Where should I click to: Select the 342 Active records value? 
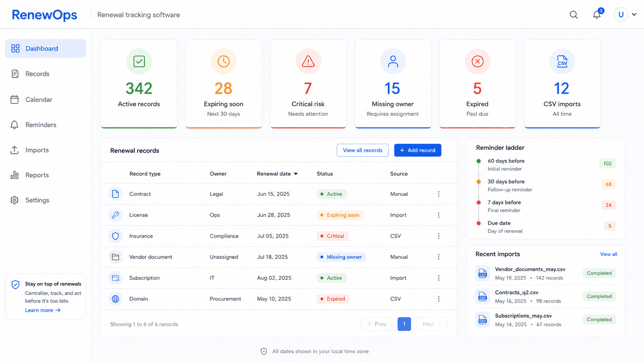coord(139,88)
